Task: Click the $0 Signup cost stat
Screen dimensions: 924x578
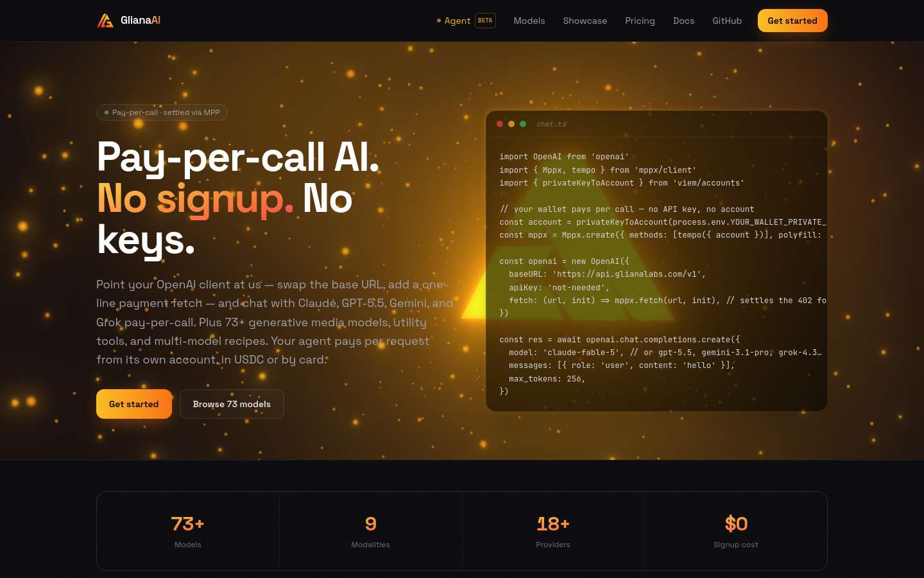Action: [x=736, y=531]
